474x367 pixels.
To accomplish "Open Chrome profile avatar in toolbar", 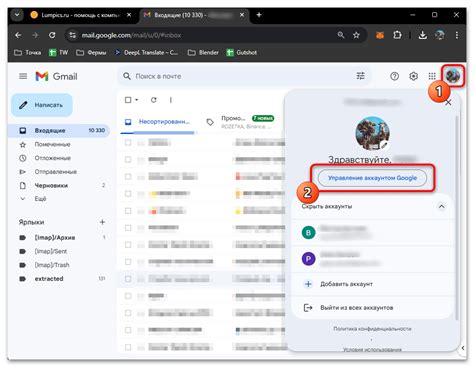I will tap(440, 35).
